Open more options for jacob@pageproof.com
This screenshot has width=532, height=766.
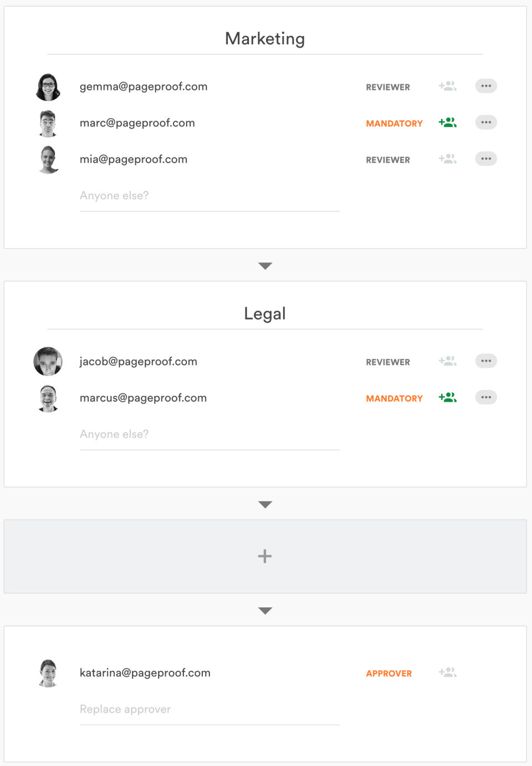tap(486, 361)
